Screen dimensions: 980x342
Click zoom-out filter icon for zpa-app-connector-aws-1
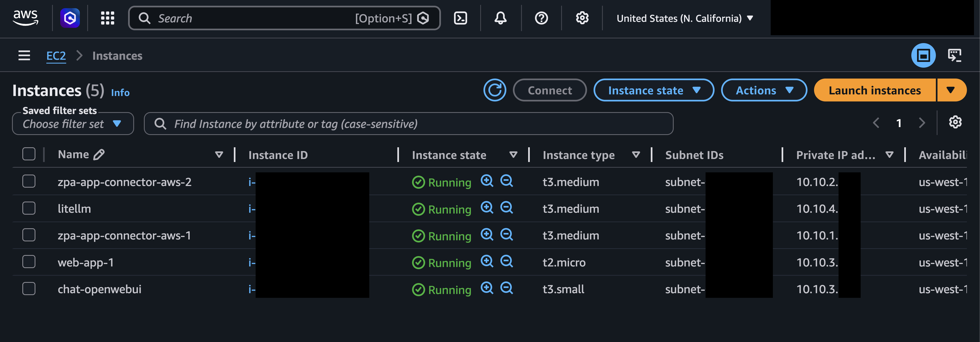[506, 234]
